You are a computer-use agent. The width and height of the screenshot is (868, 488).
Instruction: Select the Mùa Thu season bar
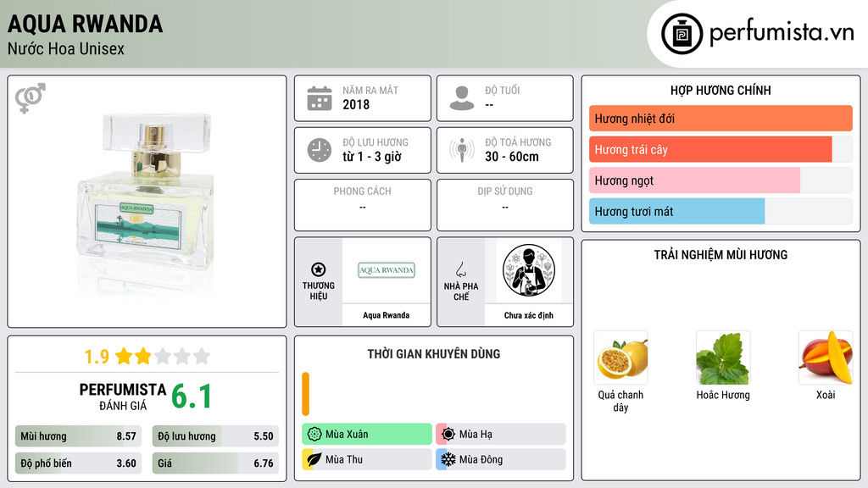point(367,459)
